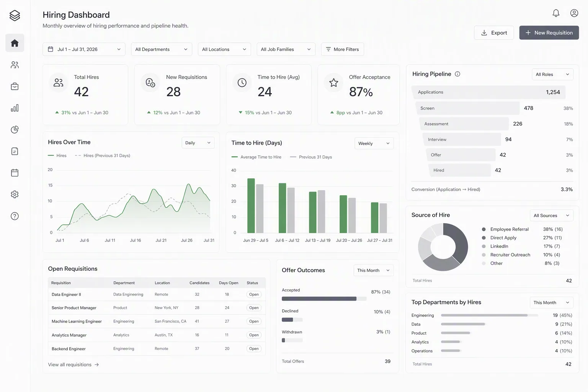
Task: Toggle the Hires legend series
Action: 57,155
